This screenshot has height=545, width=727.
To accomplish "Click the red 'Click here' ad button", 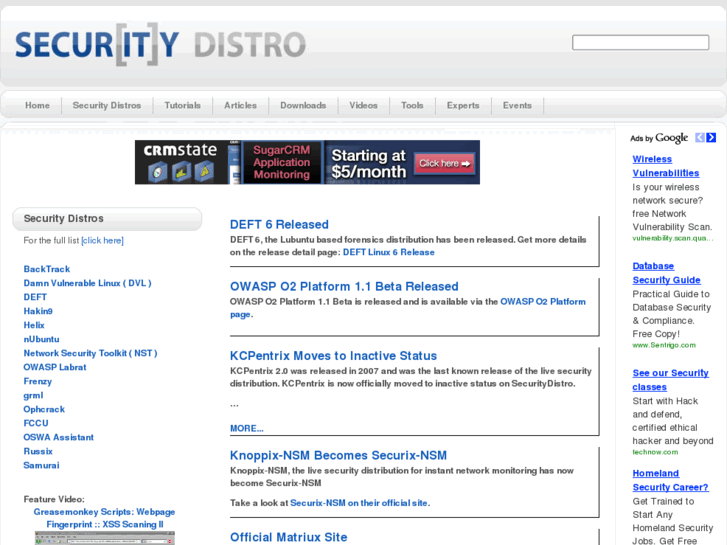I will [x=444, y=163].
